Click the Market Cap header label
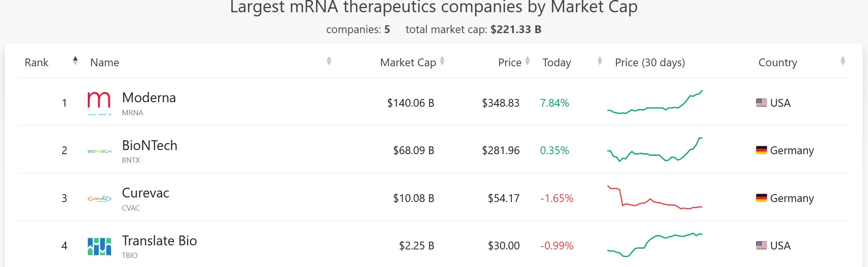This screenshot has width=868, height=267. pos(408,63)
